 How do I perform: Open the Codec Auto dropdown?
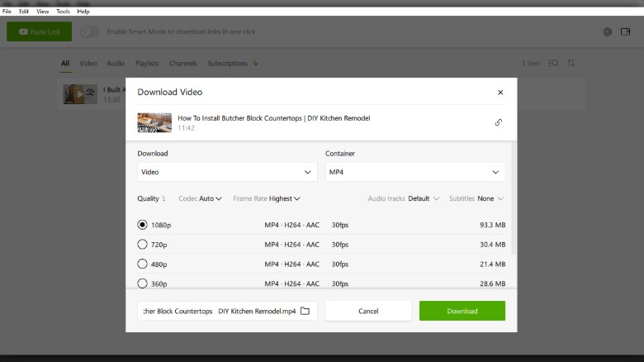201,198
